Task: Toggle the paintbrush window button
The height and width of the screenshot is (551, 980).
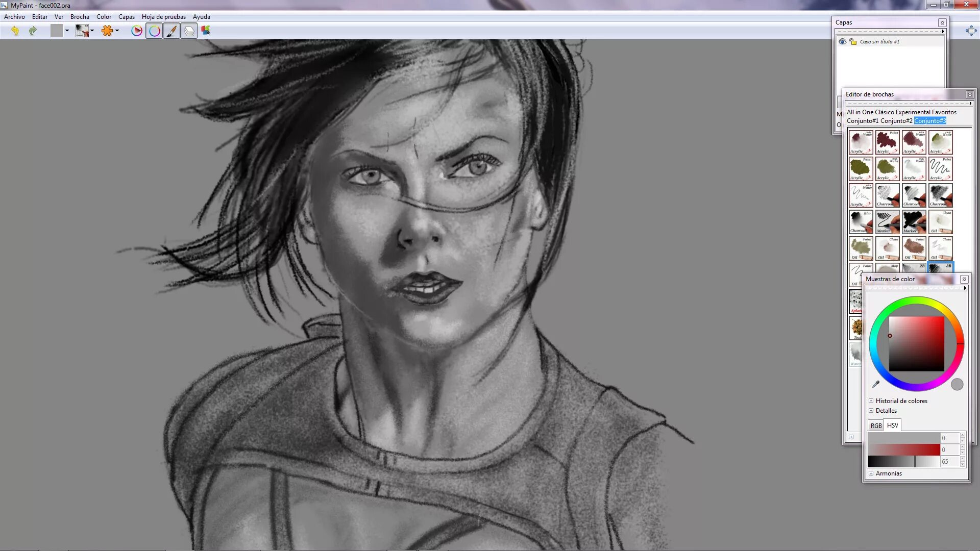Action: pyautogui.click(x=171, y=31)
